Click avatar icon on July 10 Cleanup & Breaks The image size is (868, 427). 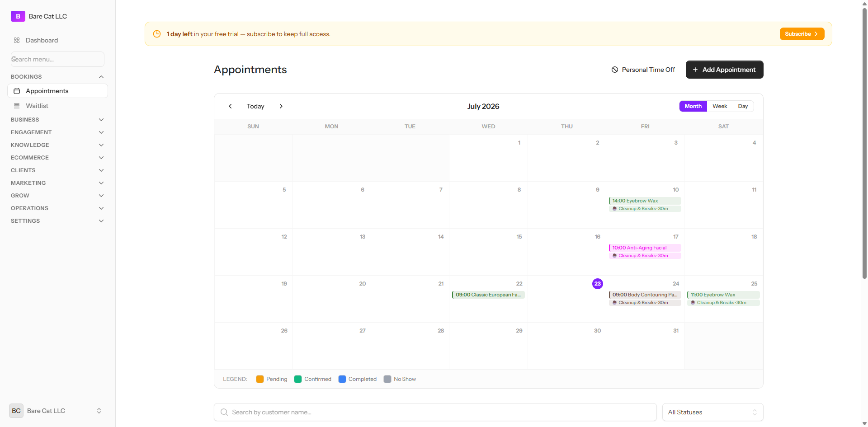click(614, 209)
